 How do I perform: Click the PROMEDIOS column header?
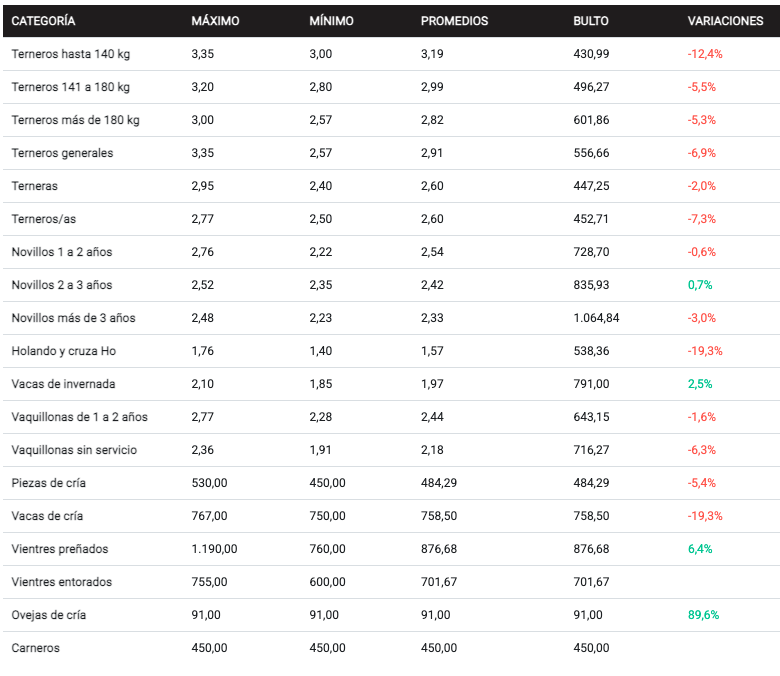pos(455,21)
